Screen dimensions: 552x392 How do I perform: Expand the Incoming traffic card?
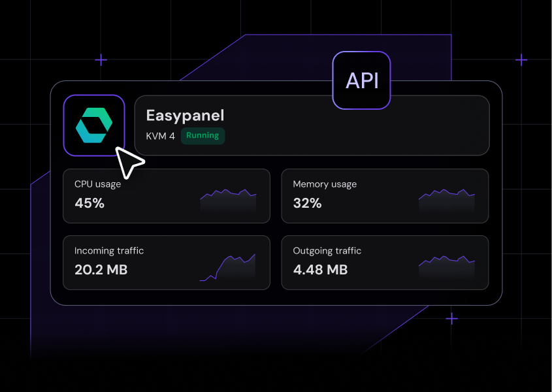[167, 263]
